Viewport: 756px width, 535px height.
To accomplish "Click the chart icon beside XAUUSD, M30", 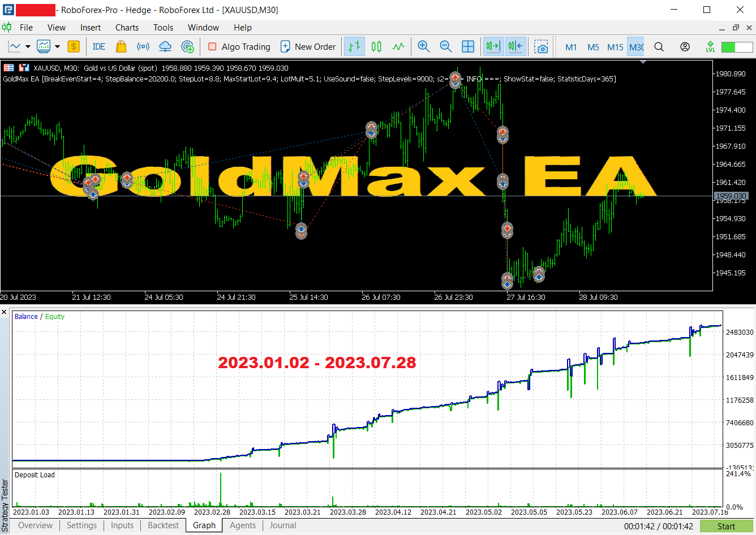I will (x=24, y=67).
